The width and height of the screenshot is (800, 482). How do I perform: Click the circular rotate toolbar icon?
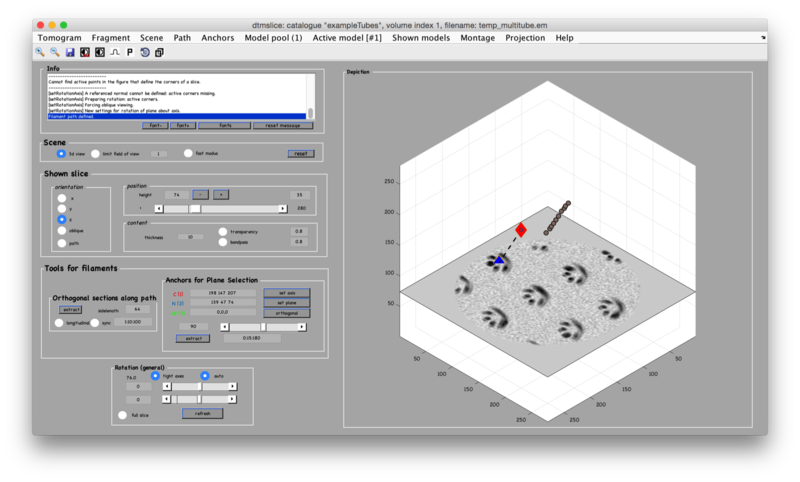pyautogui.click(x=145, y=52)
